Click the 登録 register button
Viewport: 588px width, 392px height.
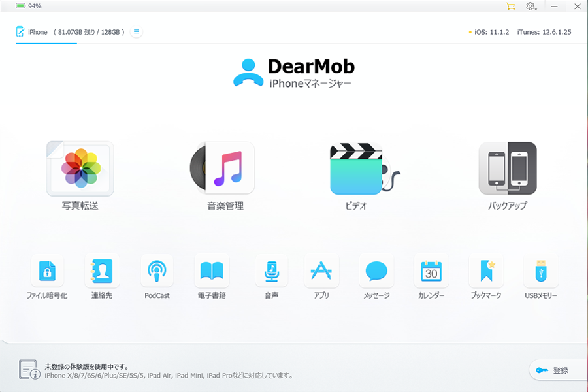558,370
